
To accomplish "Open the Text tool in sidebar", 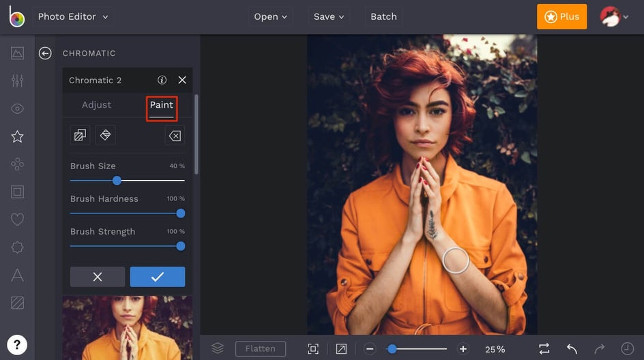I will tap(17, 275).
